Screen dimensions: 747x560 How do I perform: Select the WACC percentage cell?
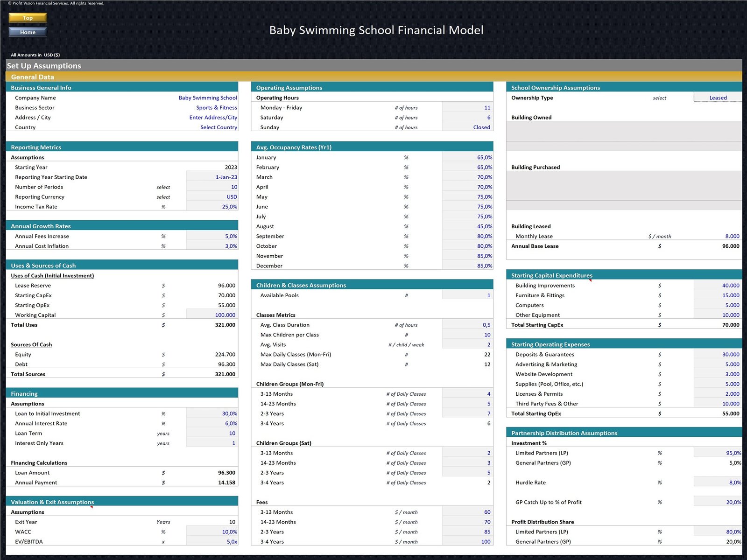tap(212, 532)
